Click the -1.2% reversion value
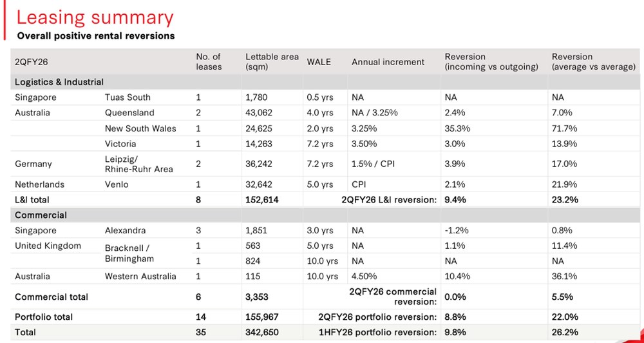This screenshot has height=343, width=644. 457,230
